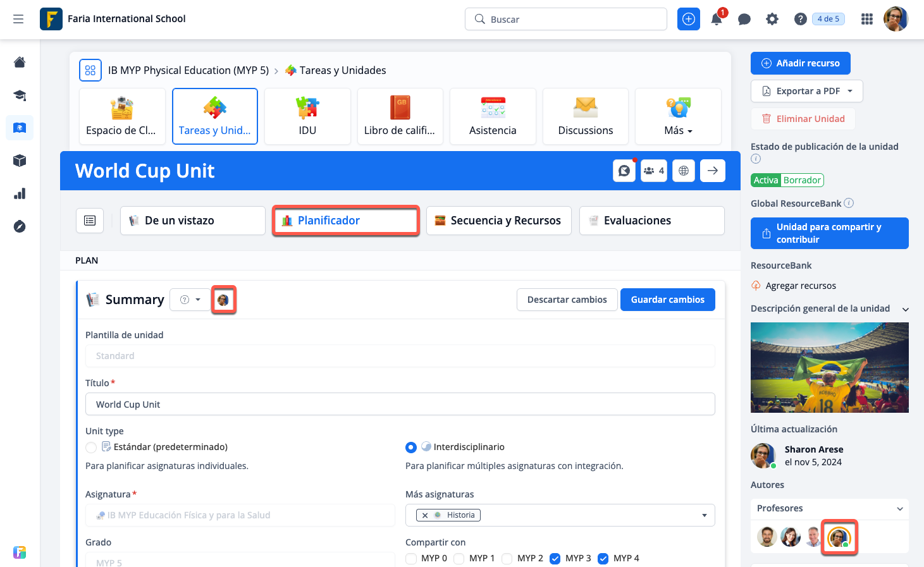Open the Evaluaciones tab
Image resolution: width=924 pixels, height=567 pixels.
pos(651,221)
